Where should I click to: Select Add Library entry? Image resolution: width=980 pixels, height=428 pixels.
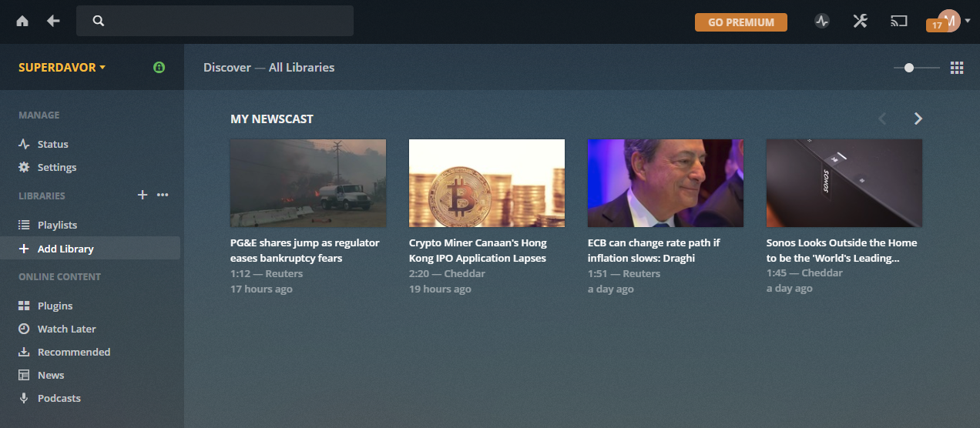(90, 249)
